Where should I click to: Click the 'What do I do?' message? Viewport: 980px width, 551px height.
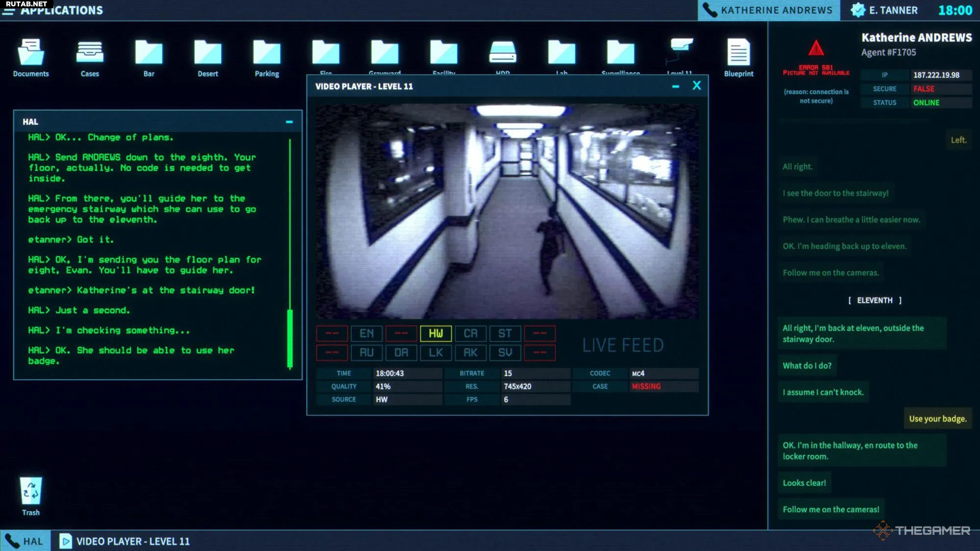pos(807,366)
